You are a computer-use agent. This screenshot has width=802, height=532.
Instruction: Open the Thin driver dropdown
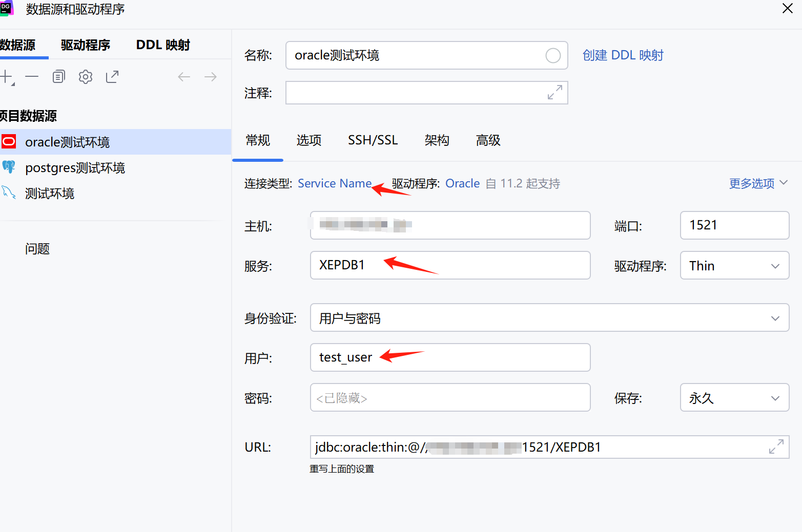735,265
